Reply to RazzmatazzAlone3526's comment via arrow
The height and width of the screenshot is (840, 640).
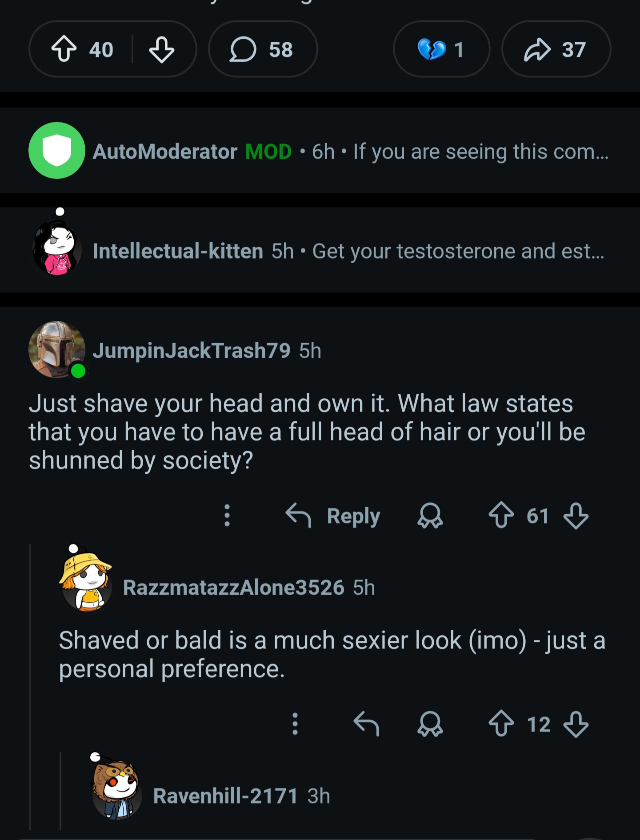[x=366, y=724]
